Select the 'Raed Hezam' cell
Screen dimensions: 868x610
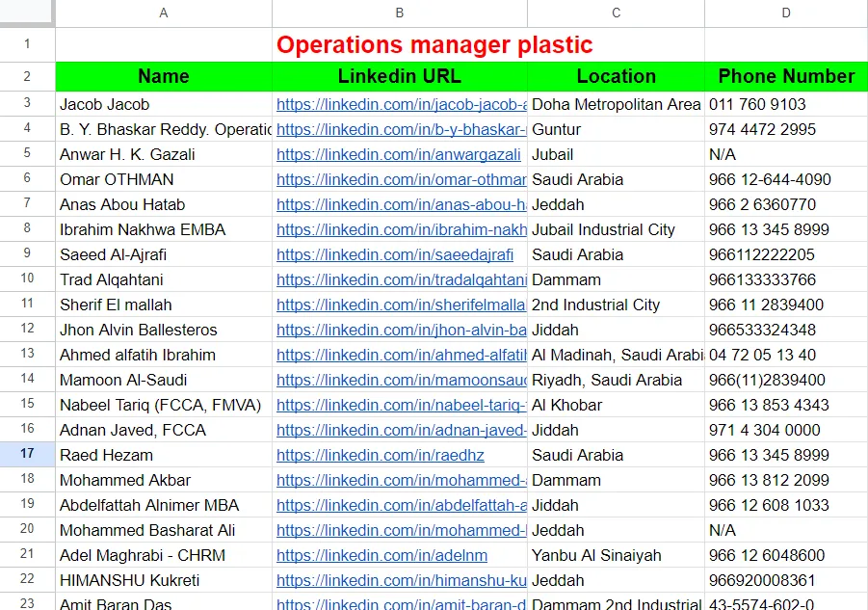pyautogui.click(x=164, y=455)
